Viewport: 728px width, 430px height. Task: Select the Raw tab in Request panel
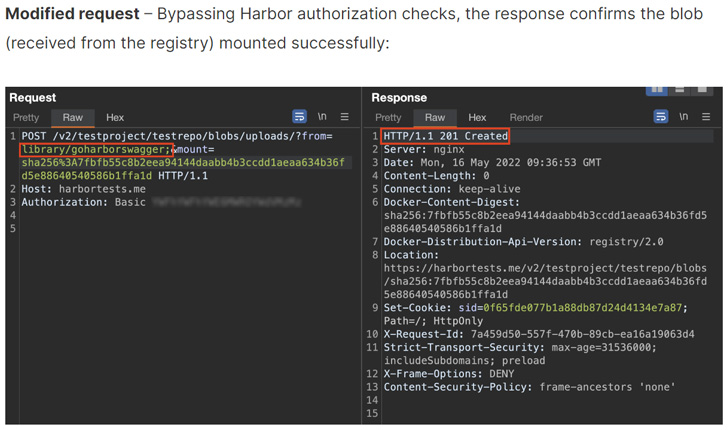pyautogui.click(x=72, y=117)
